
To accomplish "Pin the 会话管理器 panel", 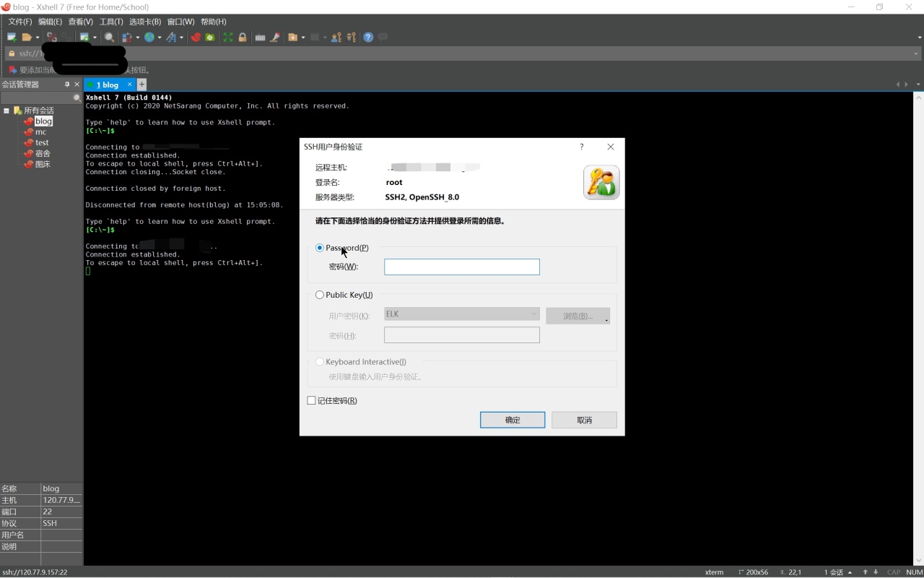I will click(67, 85).
